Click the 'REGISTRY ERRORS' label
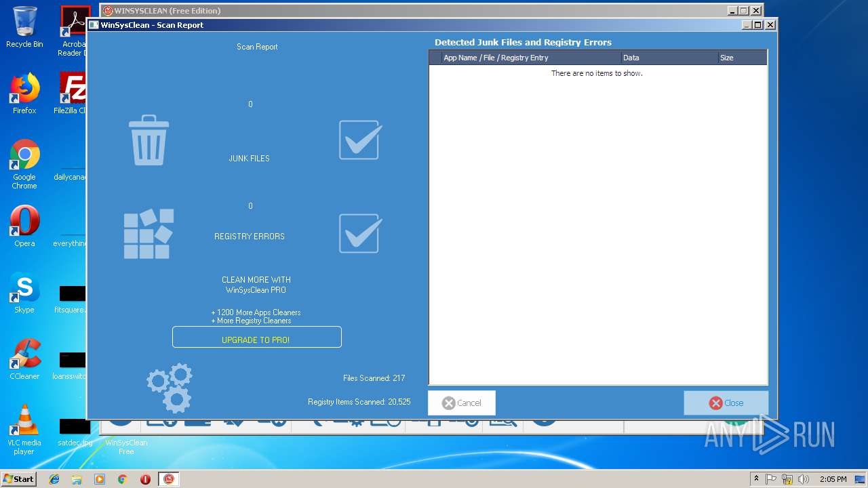The width and height of the screenshot is (868, 488). pos(250,237)
